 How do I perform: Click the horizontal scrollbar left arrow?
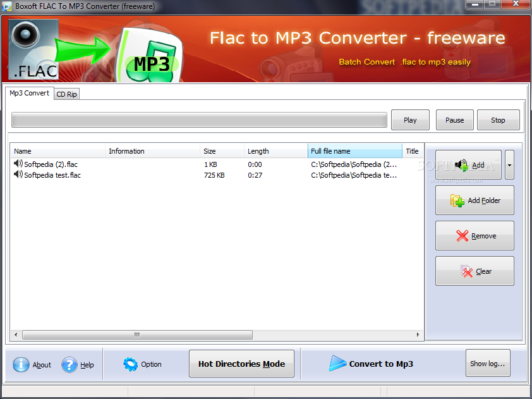[x=16, y=335]
